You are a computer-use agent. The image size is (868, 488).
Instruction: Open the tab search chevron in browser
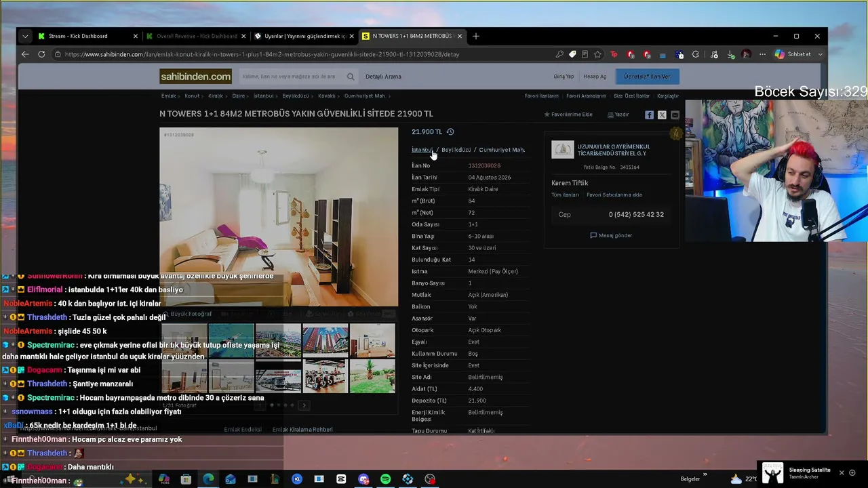[x=25, y=36]
